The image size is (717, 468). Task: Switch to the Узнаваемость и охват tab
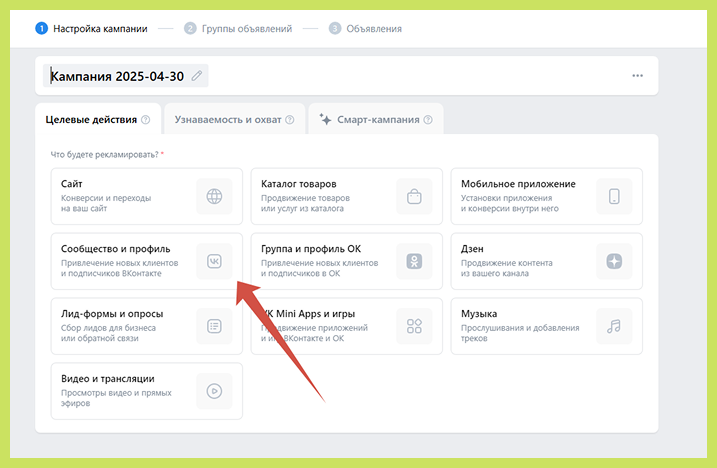point(235,119)
